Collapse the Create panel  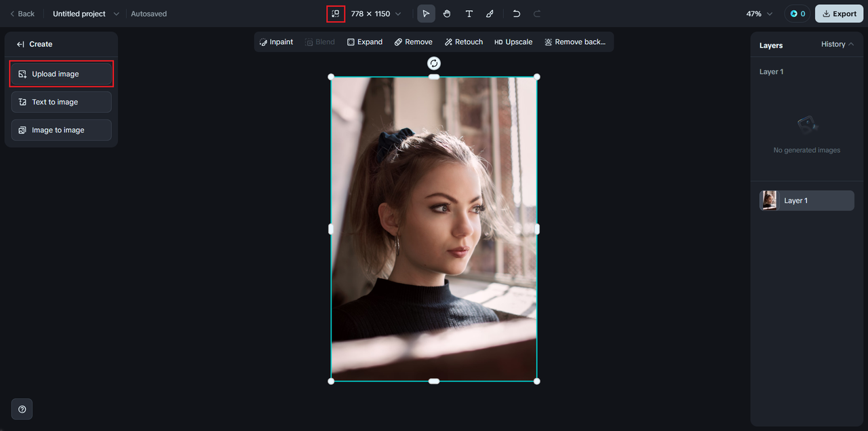click(x=20, y=44)
